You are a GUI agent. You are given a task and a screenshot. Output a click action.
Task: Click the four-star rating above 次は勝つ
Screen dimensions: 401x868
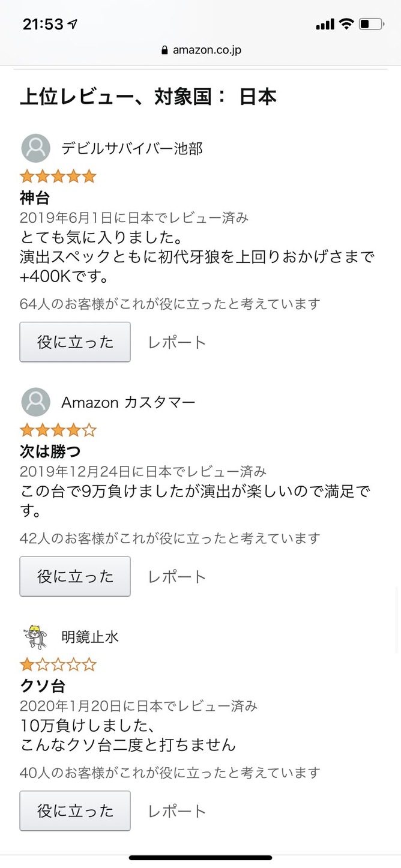[58, 430]
